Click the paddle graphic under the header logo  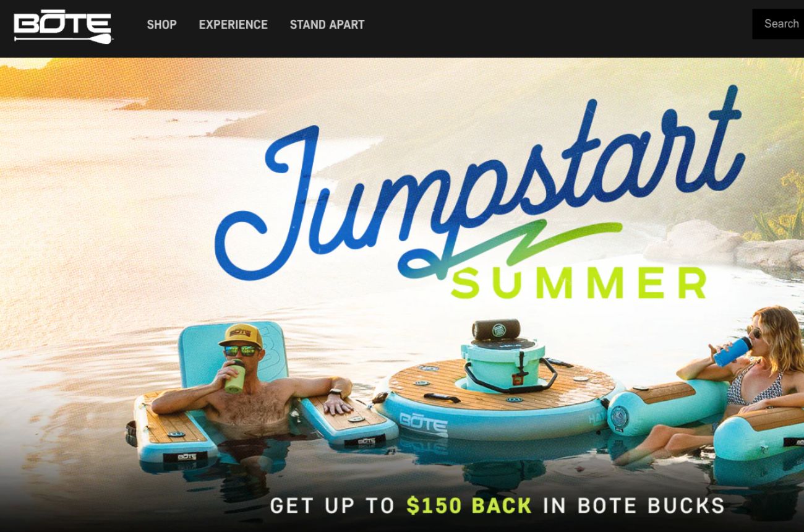click(x=62, y=40)
